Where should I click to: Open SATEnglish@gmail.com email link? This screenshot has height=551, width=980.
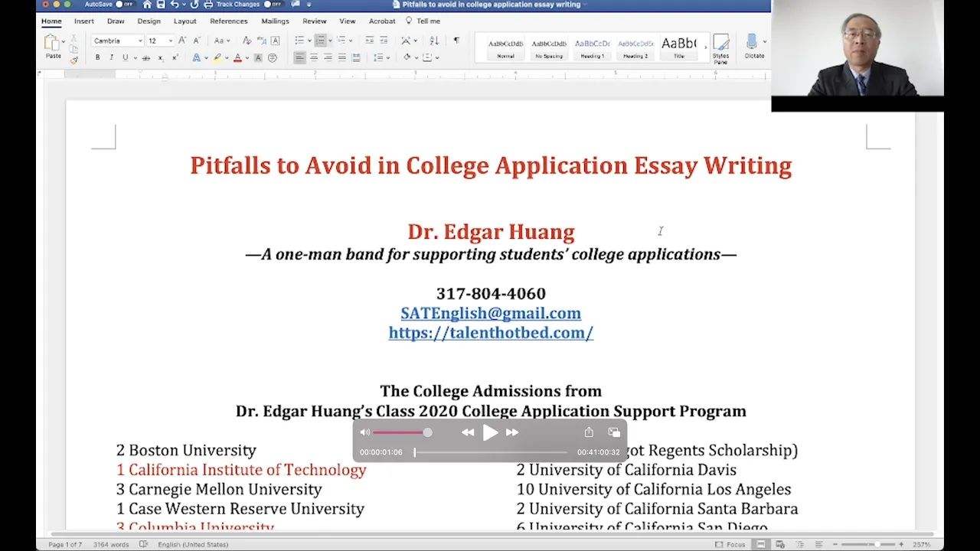(x=491, y=313)
